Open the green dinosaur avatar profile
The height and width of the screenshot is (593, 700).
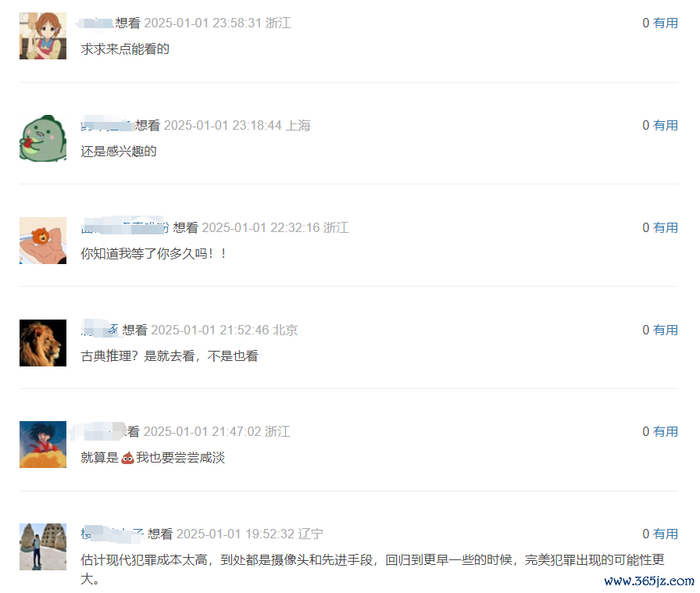[x=43, y=138]
